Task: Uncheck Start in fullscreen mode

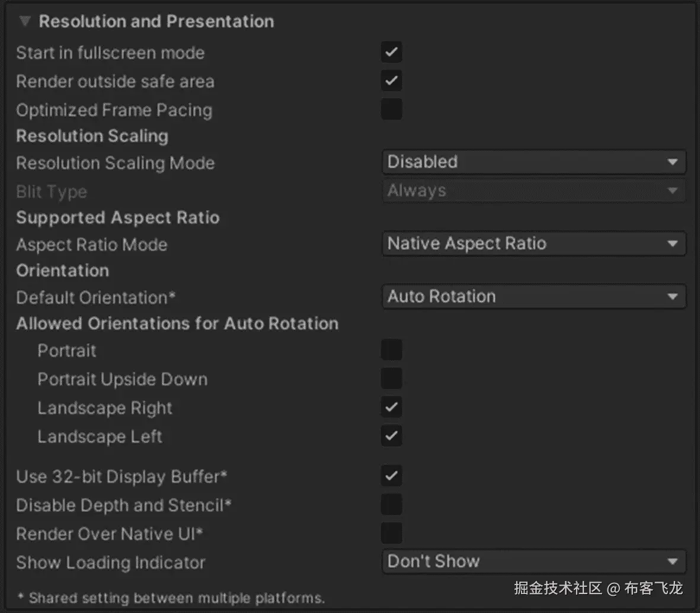Action: [391, 52]
